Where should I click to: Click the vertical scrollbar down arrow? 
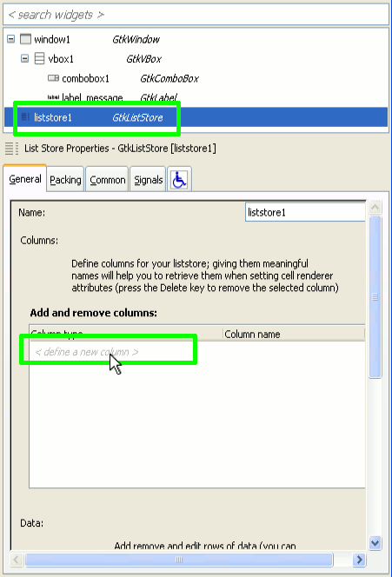click(375, 542)
